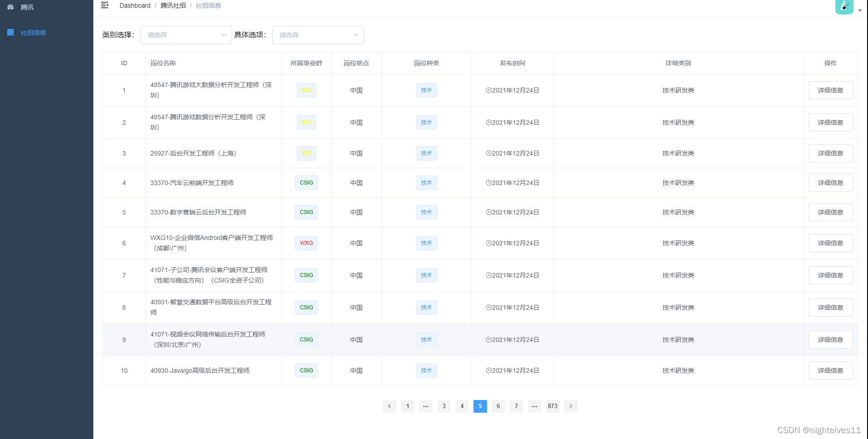Click the dashboard icon beside 腾讯
The height and width of the screenshot is (439, 868).
click(10, 7)
